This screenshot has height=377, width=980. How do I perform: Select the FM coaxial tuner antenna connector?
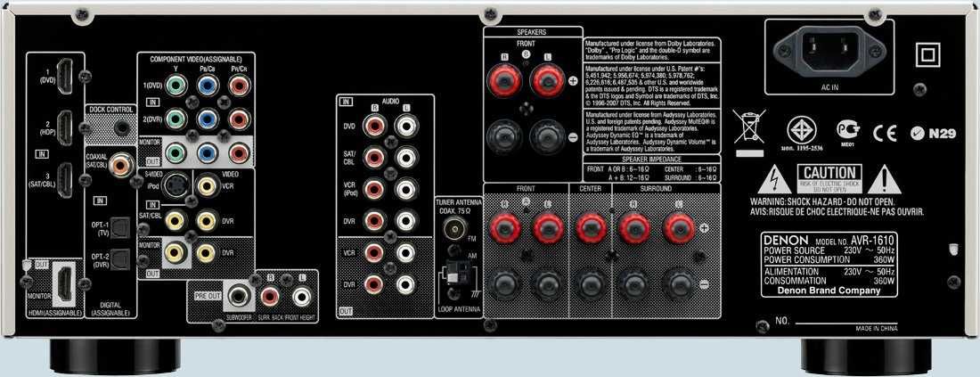coord(455,229)
